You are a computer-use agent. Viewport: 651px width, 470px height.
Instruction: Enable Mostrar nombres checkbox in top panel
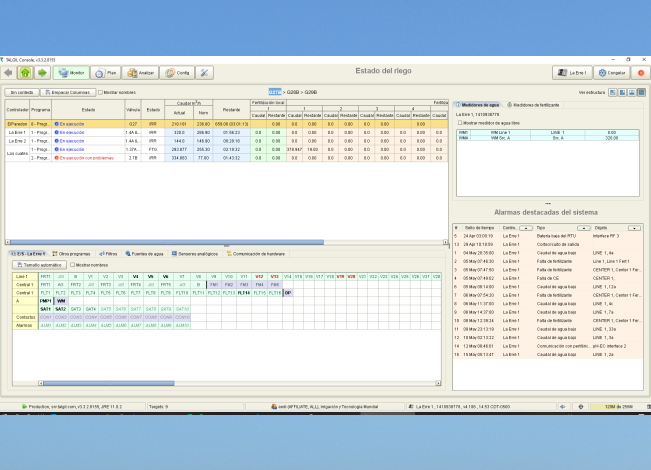(99, 92)
